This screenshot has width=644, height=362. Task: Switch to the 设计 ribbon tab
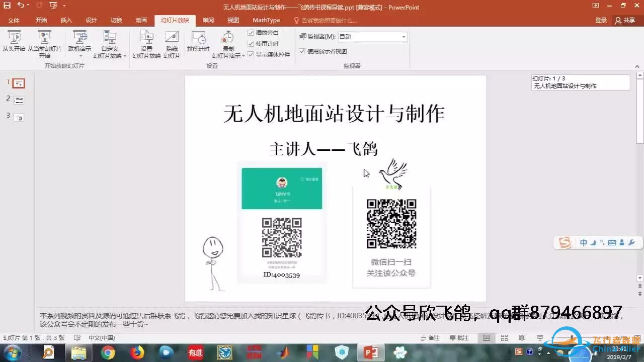click(91, 20)
